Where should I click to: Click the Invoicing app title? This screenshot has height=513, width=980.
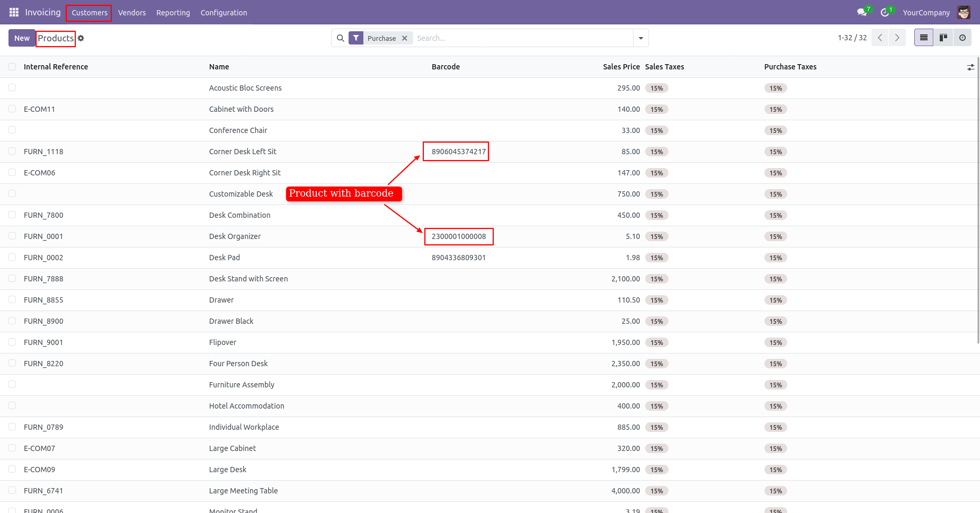43,12
